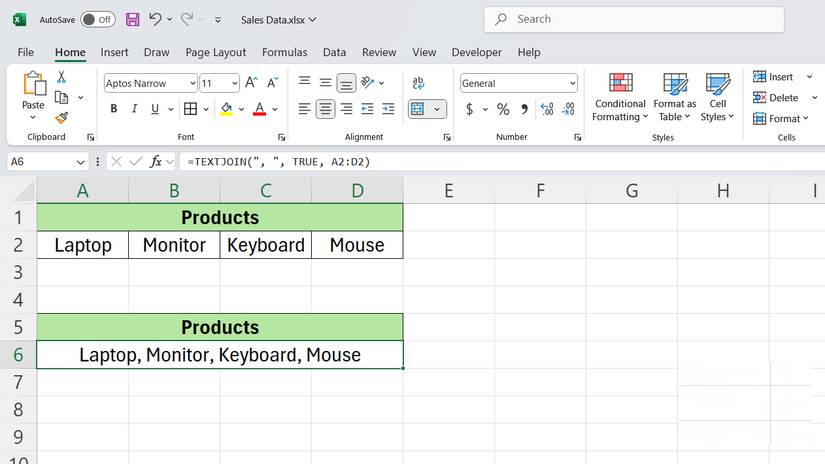Click the Insert cells button
The height and width of the screenshot is (464, 825).
(773, 77)
